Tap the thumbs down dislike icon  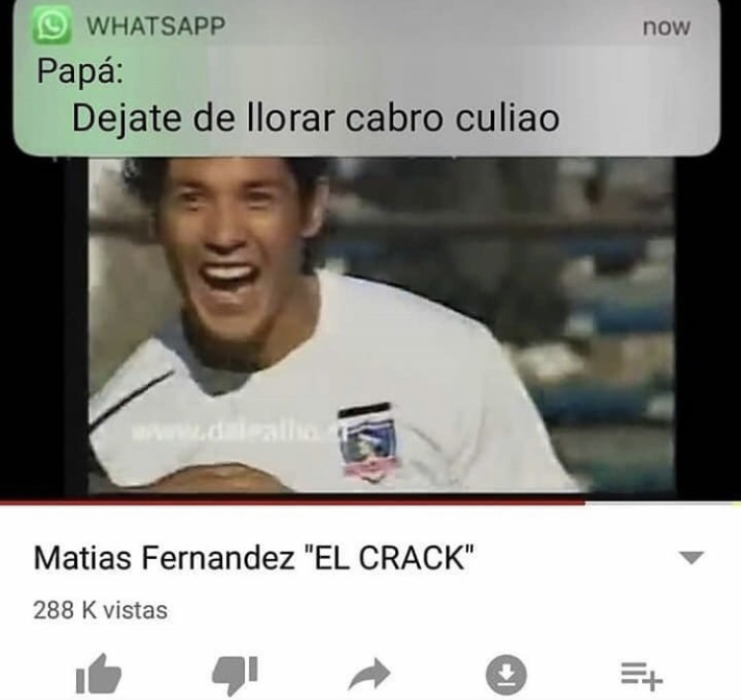(235, 675)
